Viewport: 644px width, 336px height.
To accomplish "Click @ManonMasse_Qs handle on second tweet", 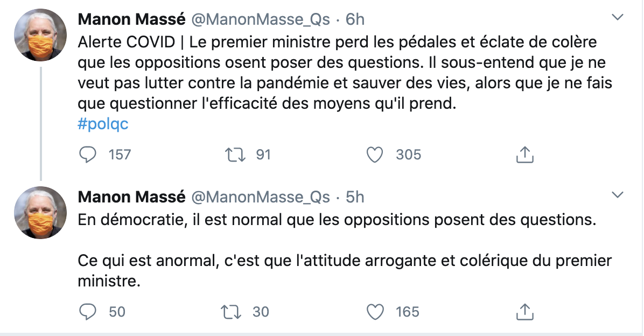I will (261, 197).
